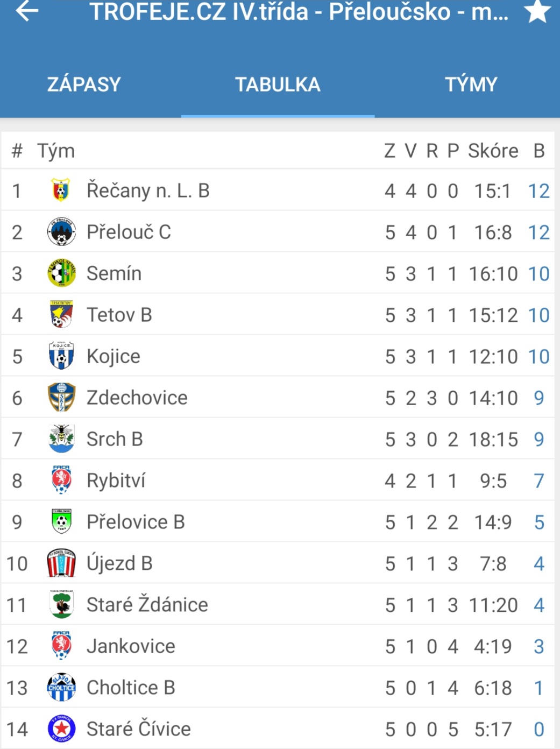This screenshot has width=560, height=749.
Task: Tap the back arrow icon
Action: pos(27,11)
